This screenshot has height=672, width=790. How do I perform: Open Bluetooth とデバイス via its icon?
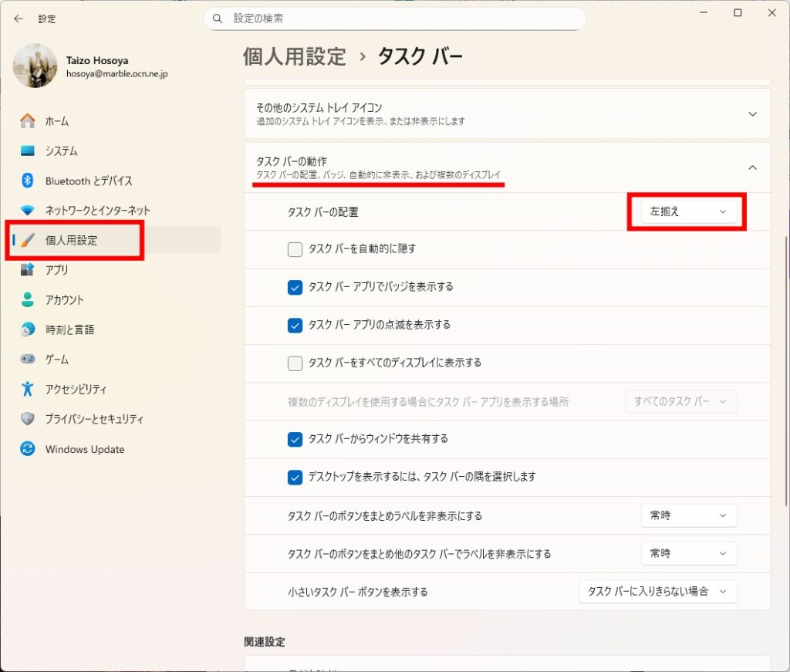pyautogui.click(x=28, y=181)
